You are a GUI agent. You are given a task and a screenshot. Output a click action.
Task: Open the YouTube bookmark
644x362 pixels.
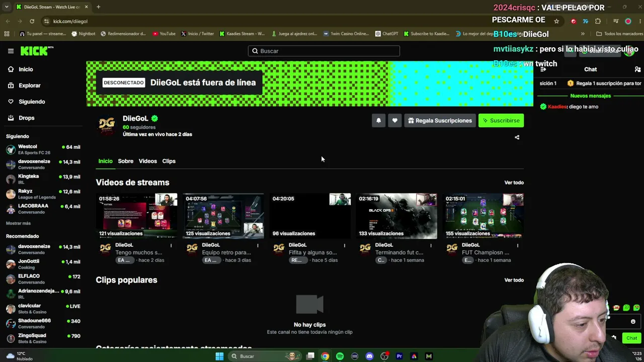164,34
